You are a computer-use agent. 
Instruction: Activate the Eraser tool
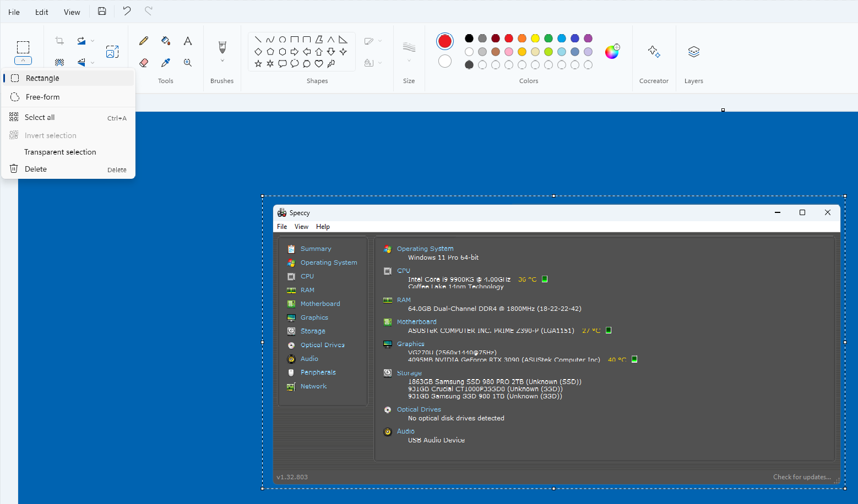144,63
